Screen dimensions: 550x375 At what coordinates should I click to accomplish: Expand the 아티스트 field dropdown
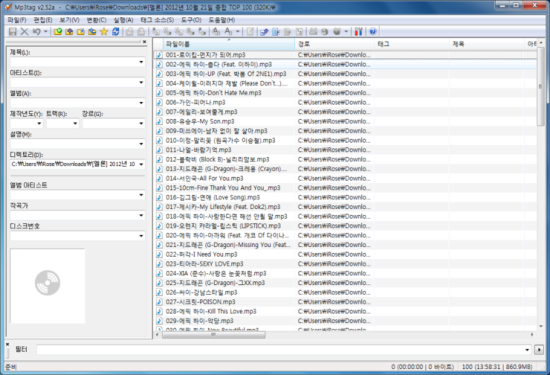tap(141, 82)
